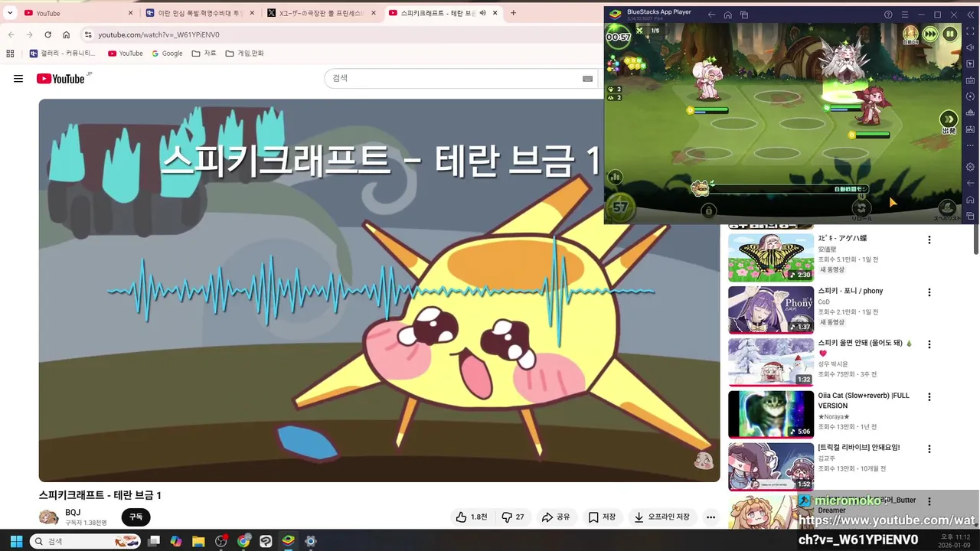Viewport: 980px width, 551px height.
Task: Toggle fast-forward speed in the game
Action: (929, 34)
